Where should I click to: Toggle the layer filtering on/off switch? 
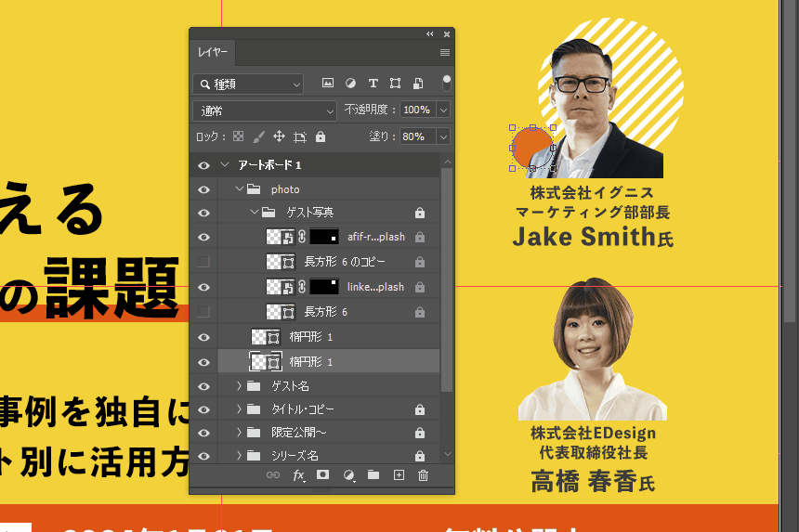pyautogui.click(x=446, y=83)
